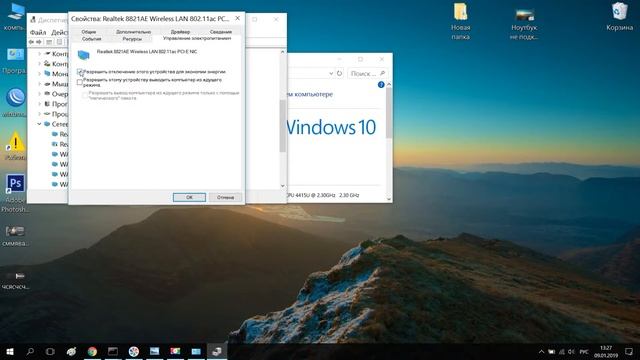Open the Корзина recycle bin desktop icon
This screenshot has width=640, height=360.
pyautogui.click(x=619, y=17)
